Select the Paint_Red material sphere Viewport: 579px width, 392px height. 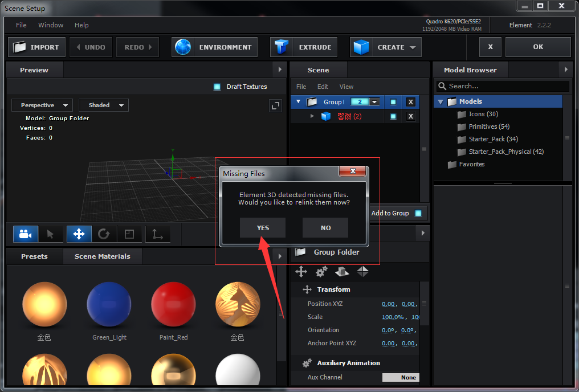(173, 305)
